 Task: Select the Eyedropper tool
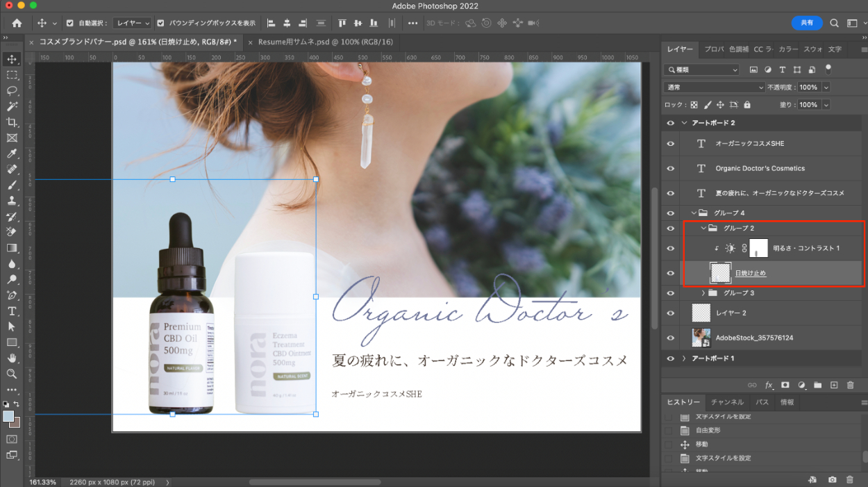pos(12,154)
